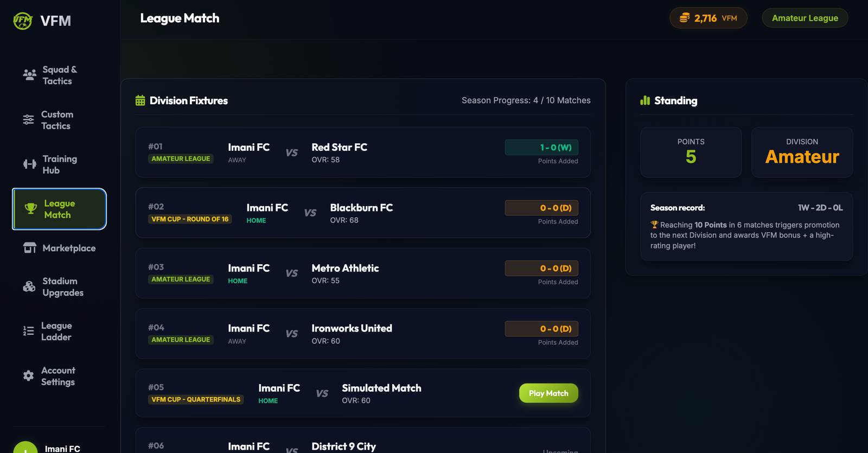Open League Ladder page
Screen dimensions: 868x453
[x=59, y=331]
